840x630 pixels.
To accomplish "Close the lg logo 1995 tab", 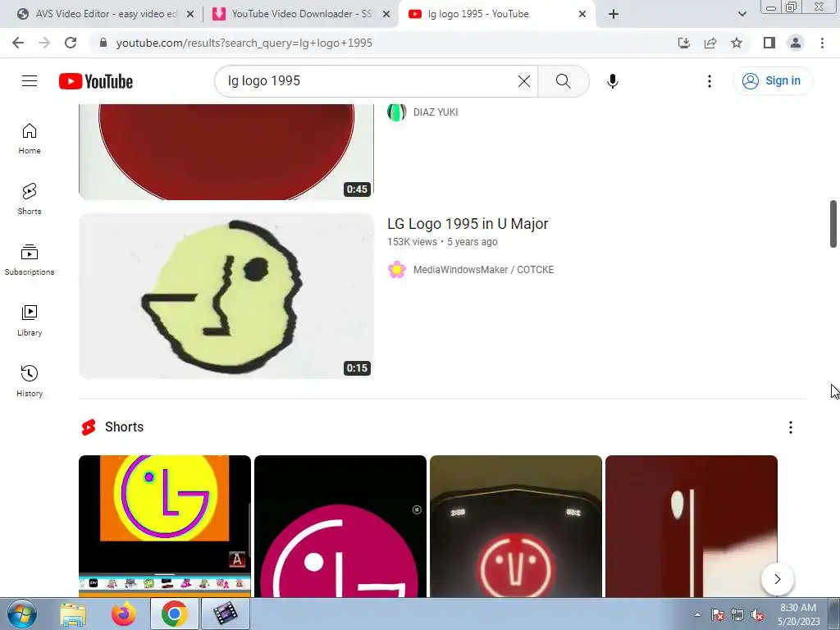I will [582, 15].
